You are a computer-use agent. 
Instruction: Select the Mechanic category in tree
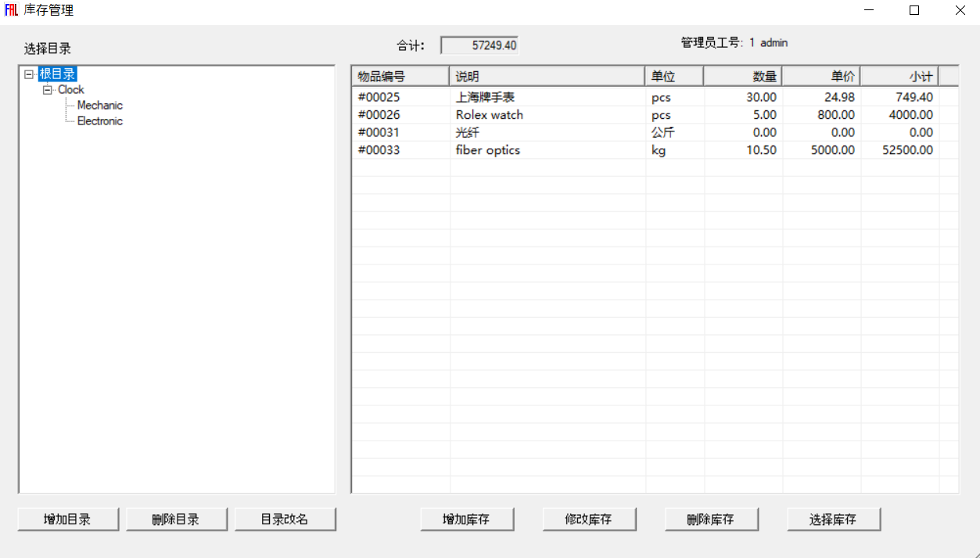coord(99,106)
